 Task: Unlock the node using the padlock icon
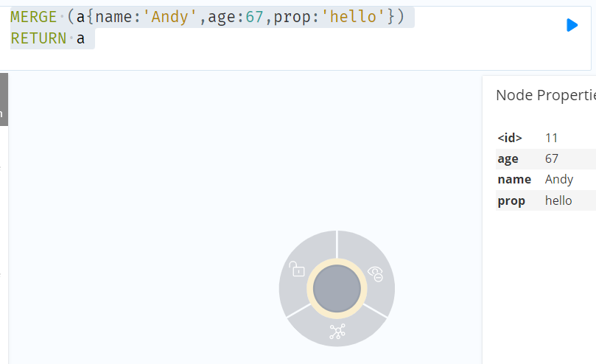[297, 268]
